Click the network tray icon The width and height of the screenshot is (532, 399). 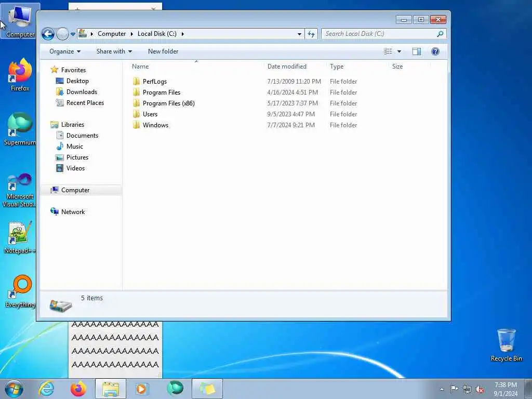467,389
